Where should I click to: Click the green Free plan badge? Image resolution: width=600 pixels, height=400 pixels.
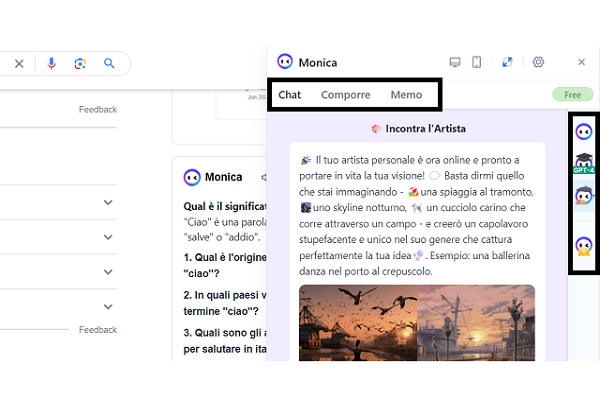[572, 95]
